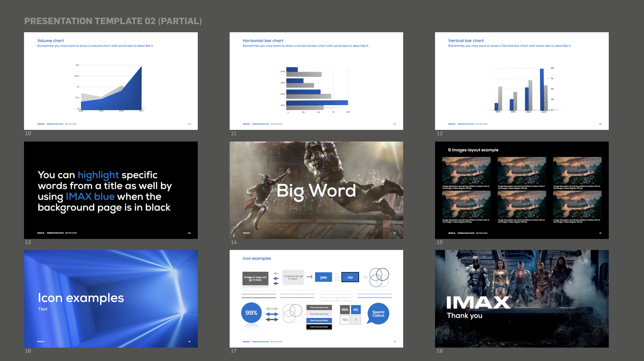Click the 'Big Word' text

click(x=316, y=191)
